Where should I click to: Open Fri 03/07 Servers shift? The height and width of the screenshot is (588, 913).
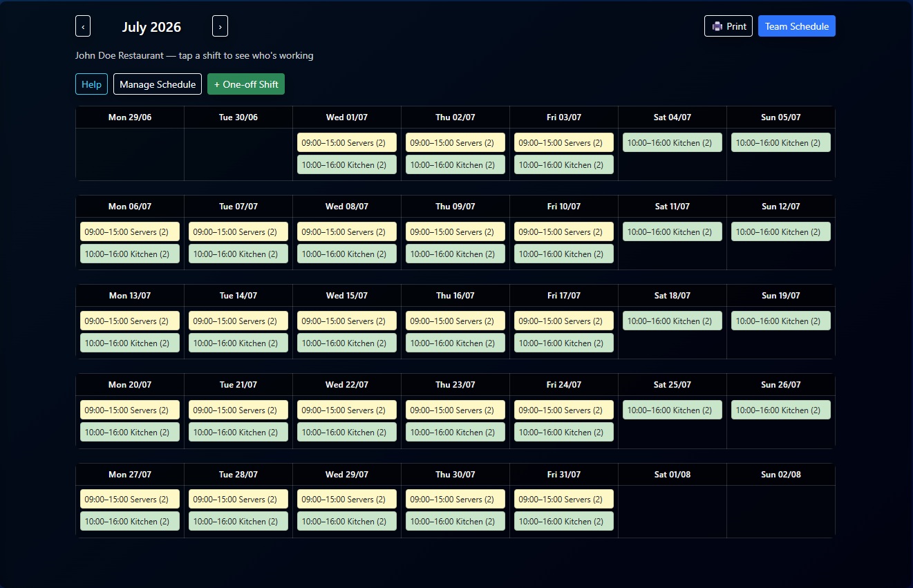564,142
